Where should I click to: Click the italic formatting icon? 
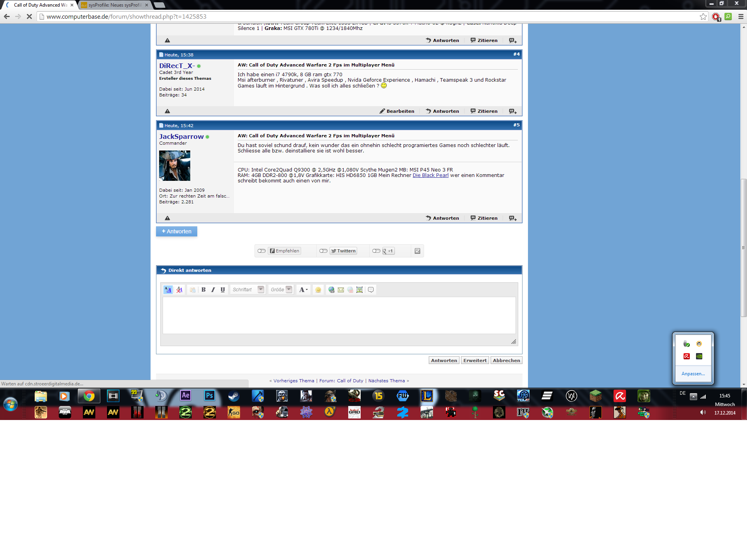click(213, 290)
